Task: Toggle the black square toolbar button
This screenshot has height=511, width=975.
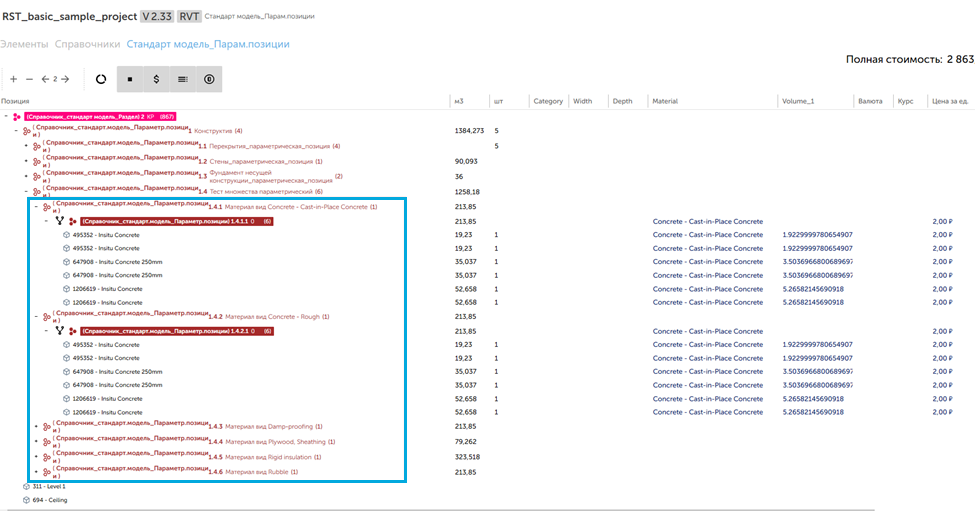Action: pyautogui.click(x=130, y=79)
